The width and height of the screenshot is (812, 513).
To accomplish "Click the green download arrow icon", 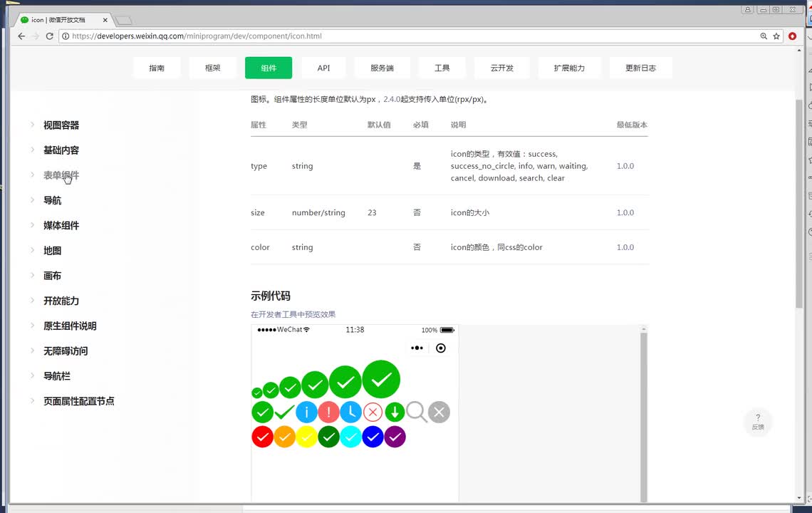I will click(x=395, y=413).
